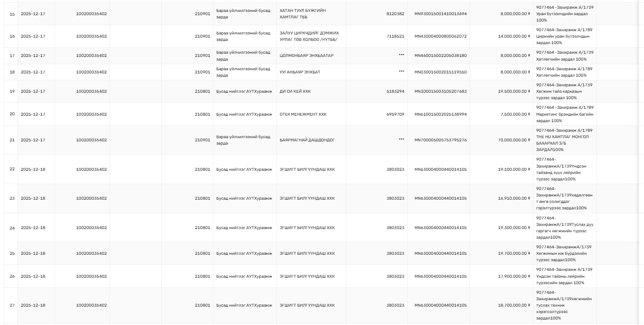
Task: Click row number 24 cell
Action: tap(12, 228)
